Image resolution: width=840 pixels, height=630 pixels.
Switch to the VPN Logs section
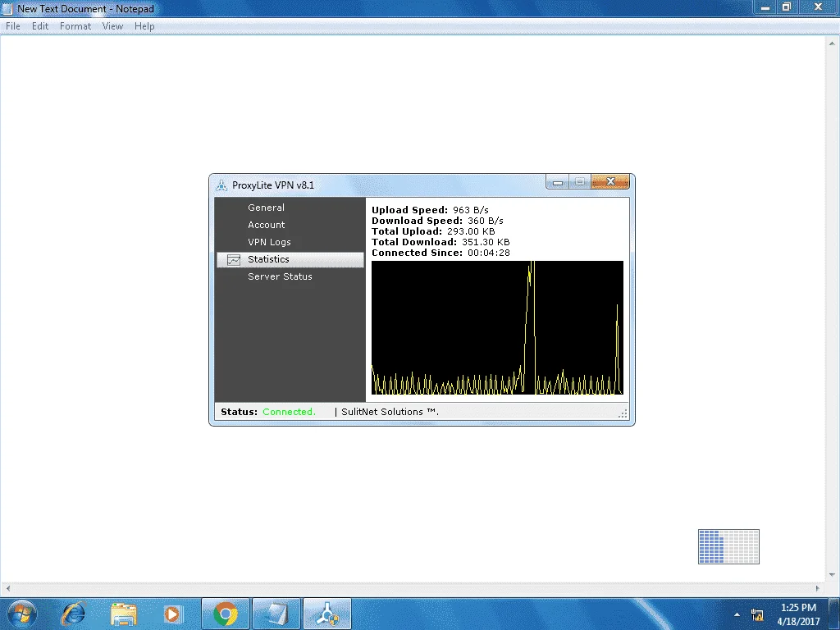(269, 242)
